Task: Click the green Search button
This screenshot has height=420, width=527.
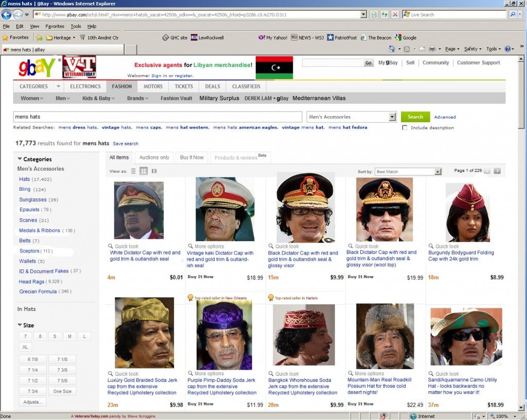Action: [415, 117]
